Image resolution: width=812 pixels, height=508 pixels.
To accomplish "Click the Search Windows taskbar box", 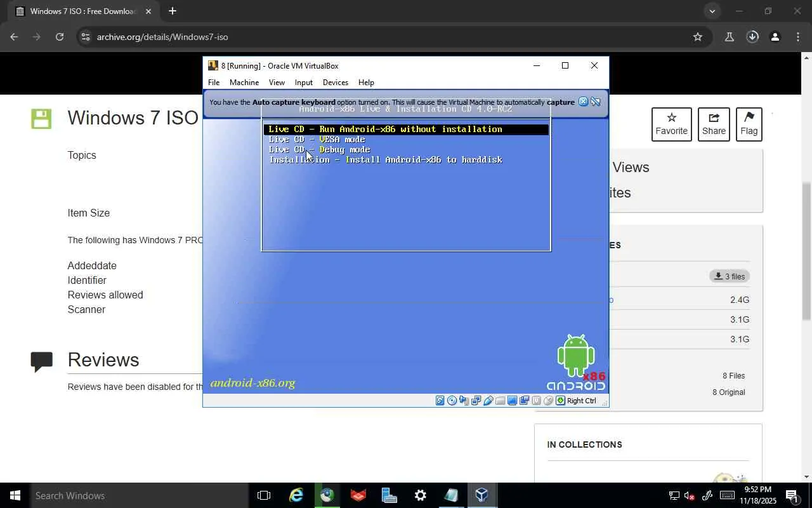I will (140, 495).
